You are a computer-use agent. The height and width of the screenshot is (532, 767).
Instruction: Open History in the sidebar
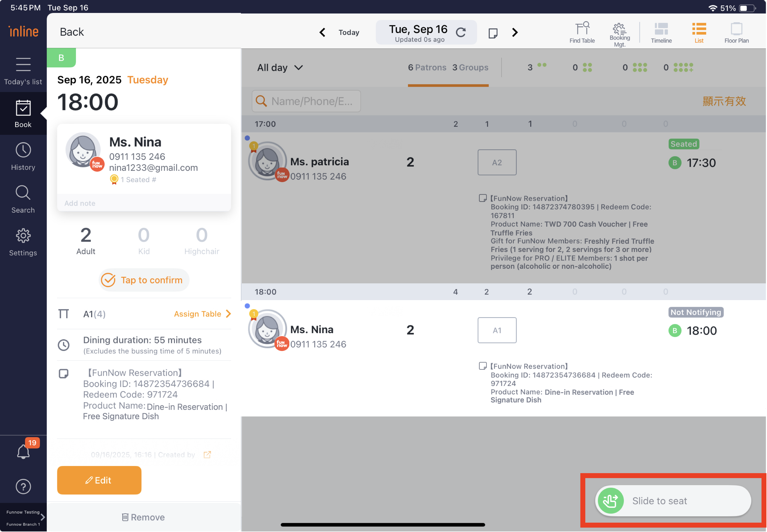point(23,156)
